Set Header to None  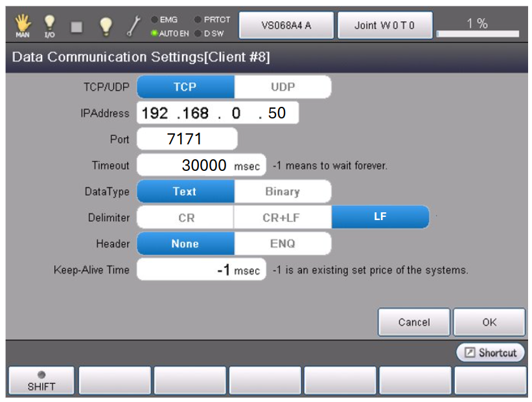[x=185, y=243]
